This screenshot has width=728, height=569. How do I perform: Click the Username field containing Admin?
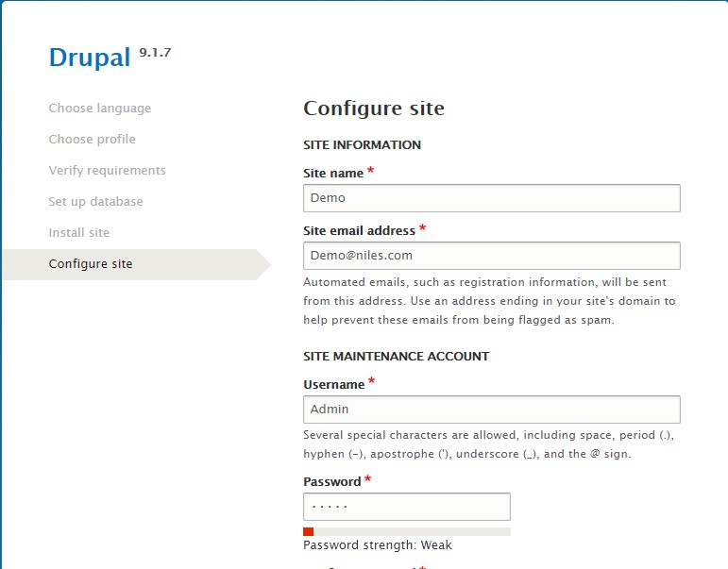coord(491,410)
